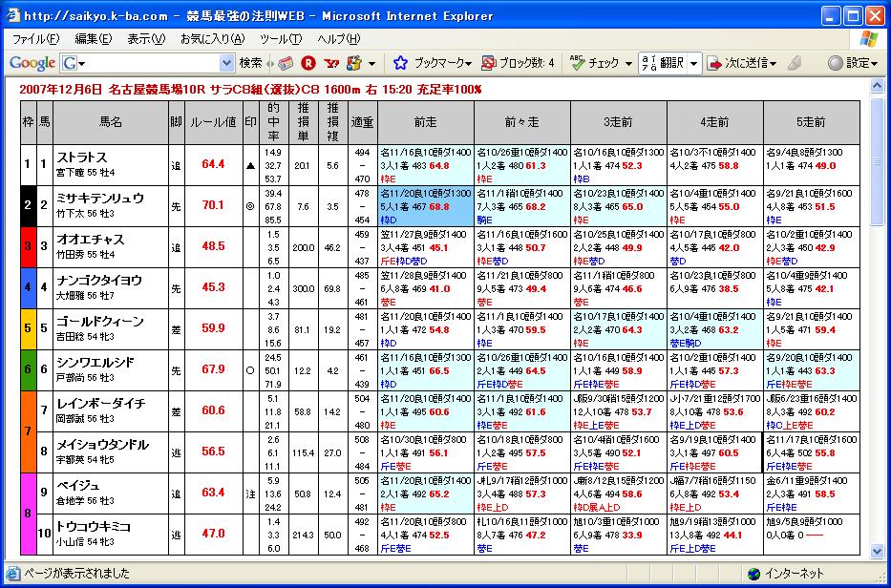Open the G search-type dropdown in Google box
This screenshot has width=891, height=588.
click(x=74, y=63)
